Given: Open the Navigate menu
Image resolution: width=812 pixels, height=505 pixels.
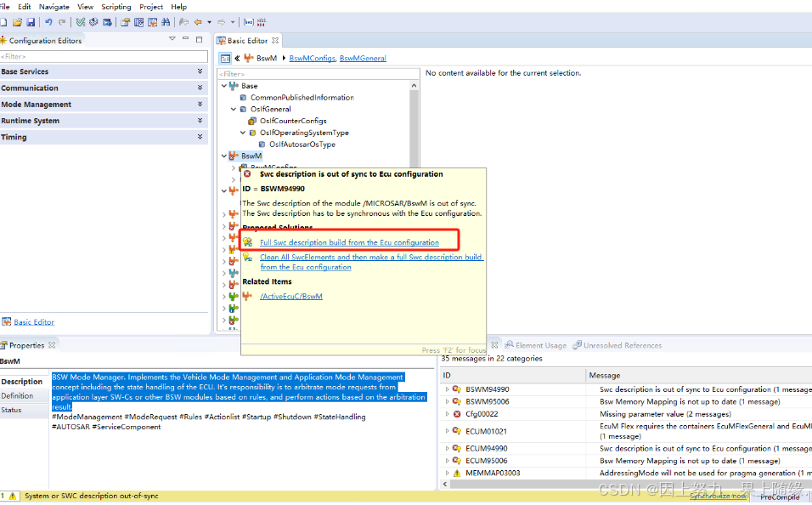Looking at the screenshot, I should tap(54, 7).
